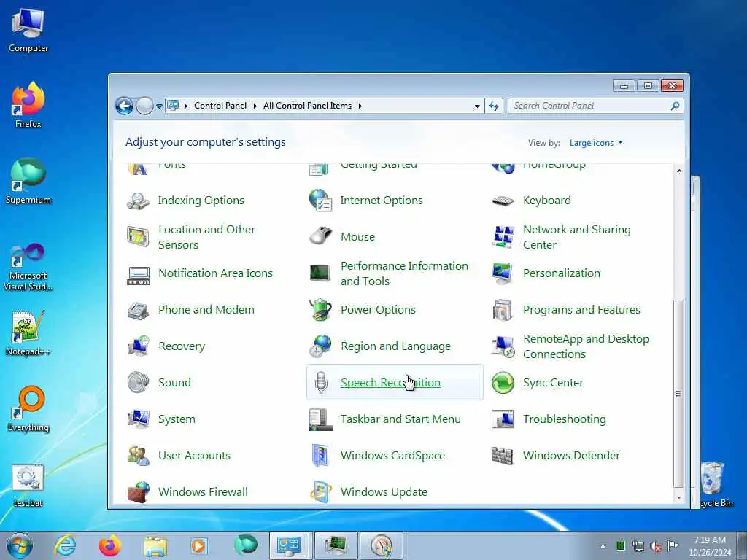Open the Phone and Modem icon
The height and width of the screenshot is (560, 747).
pos(138,310)
